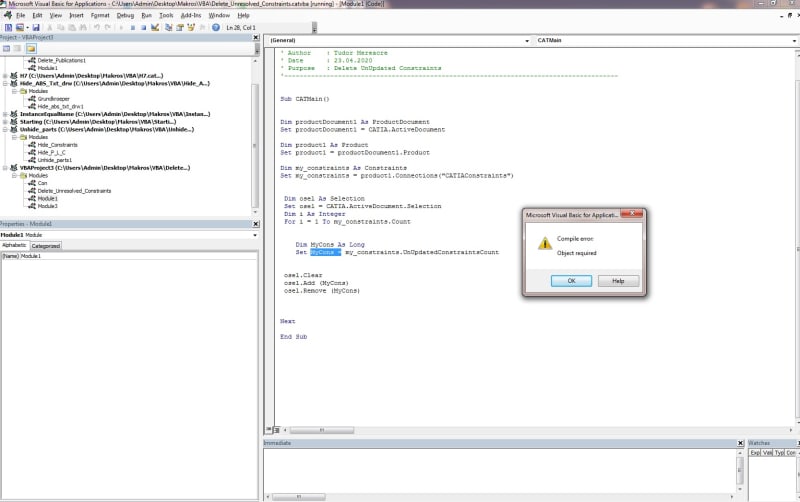This screenshot has height=502, width=800.
Task: Open the Object Browser toolbar icon
Action: (191, 28)
